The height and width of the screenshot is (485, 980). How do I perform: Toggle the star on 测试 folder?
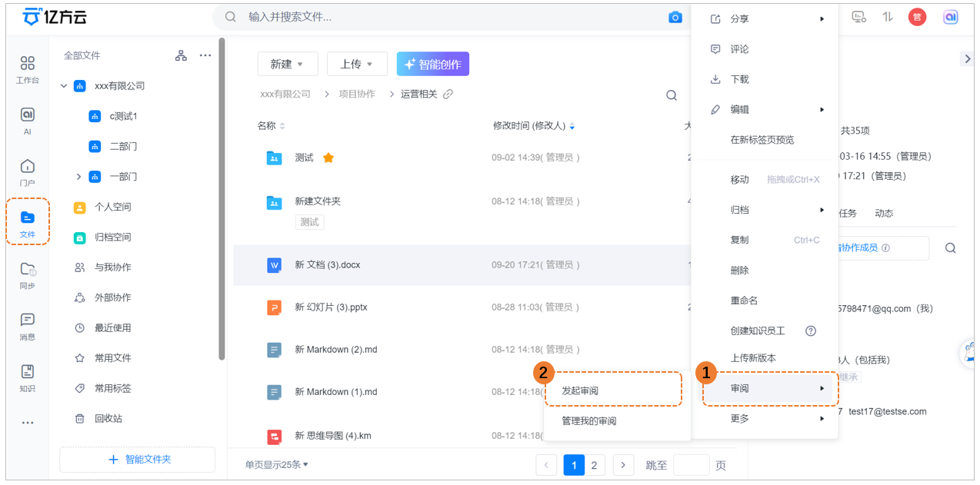(x=328, y=158)
